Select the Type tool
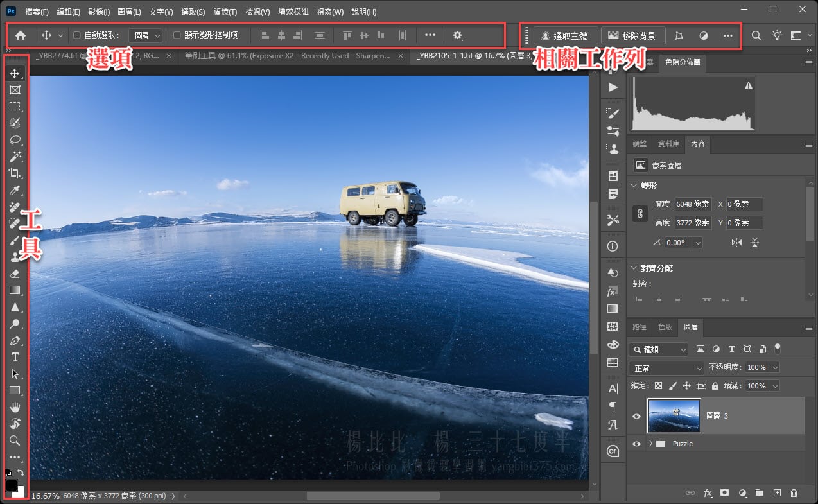Viewport: 818px width, 504px height. click(x=15, y=357)
